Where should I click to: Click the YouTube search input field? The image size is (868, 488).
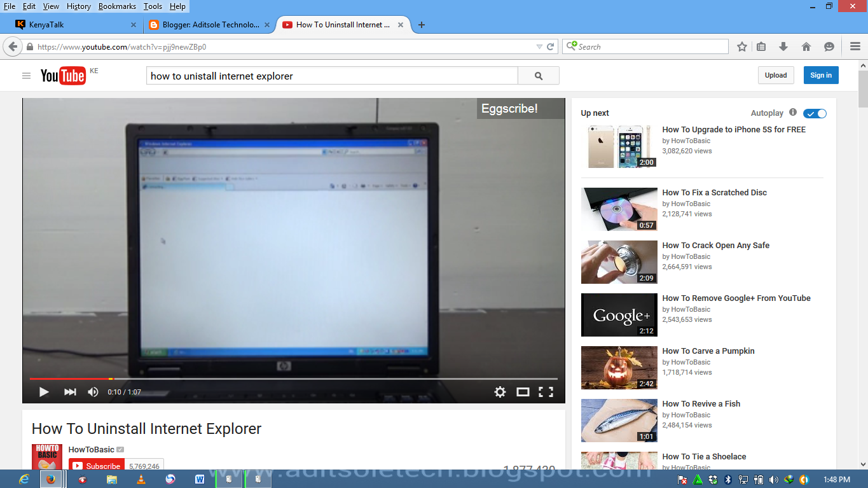click(332, 76)
